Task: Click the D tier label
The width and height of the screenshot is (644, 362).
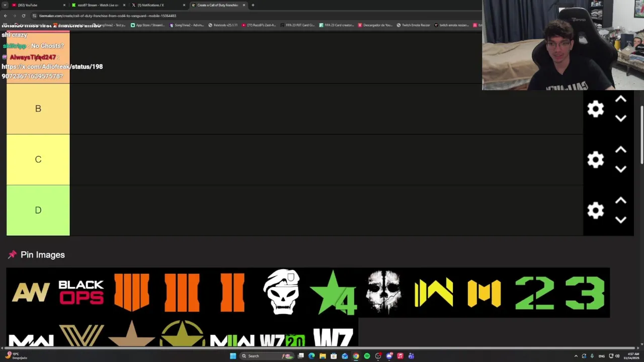Action: [x=38, y=210]
